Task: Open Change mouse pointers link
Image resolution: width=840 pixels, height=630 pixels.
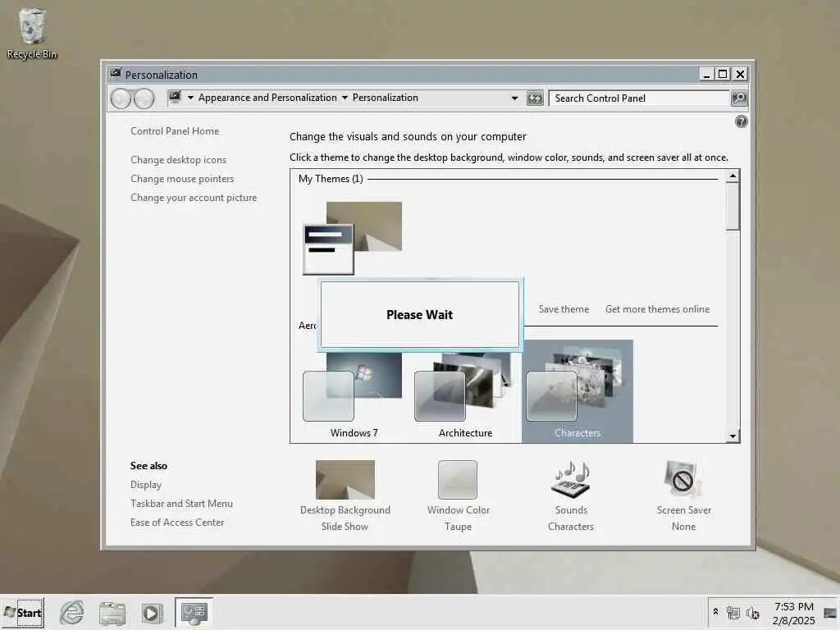Action: 182,178
